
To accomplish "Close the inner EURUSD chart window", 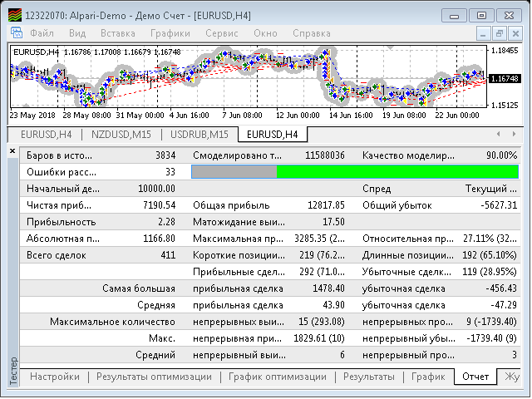I will point(515,33).
